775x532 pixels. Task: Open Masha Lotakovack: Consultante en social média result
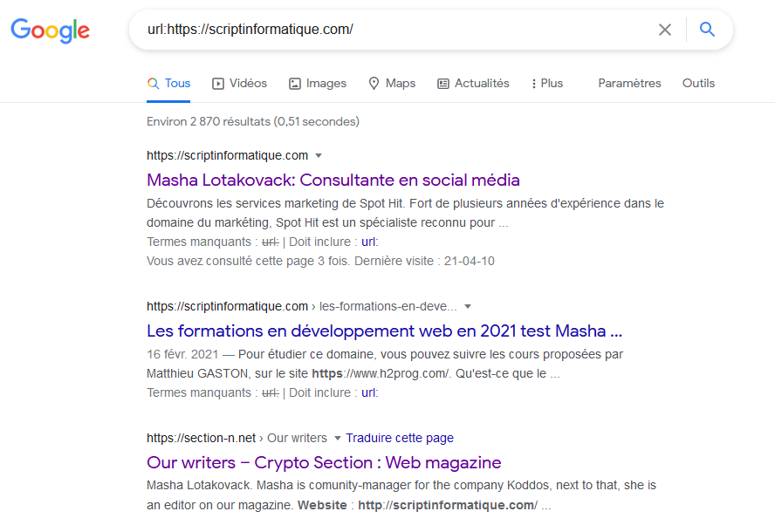pyautogui.click(x=333, y=181)
